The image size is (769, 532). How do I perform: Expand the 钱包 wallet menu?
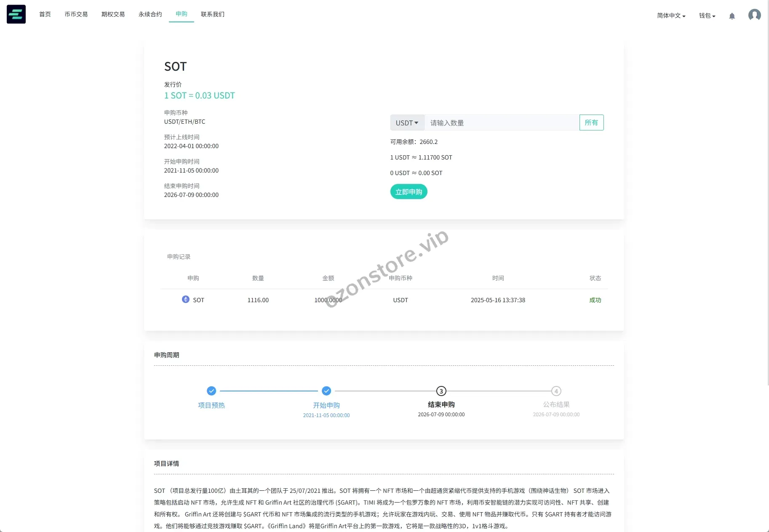click(707, 16)
